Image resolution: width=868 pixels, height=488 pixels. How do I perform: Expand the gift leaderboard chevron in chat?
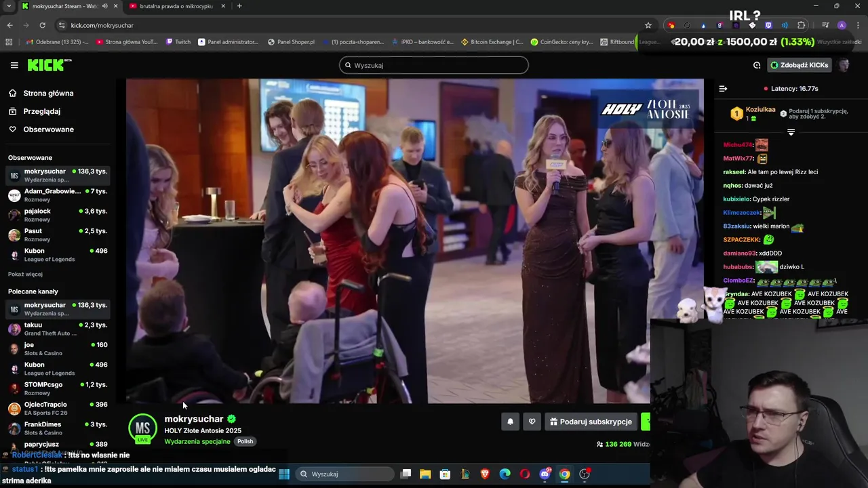[x=791, y=132]
